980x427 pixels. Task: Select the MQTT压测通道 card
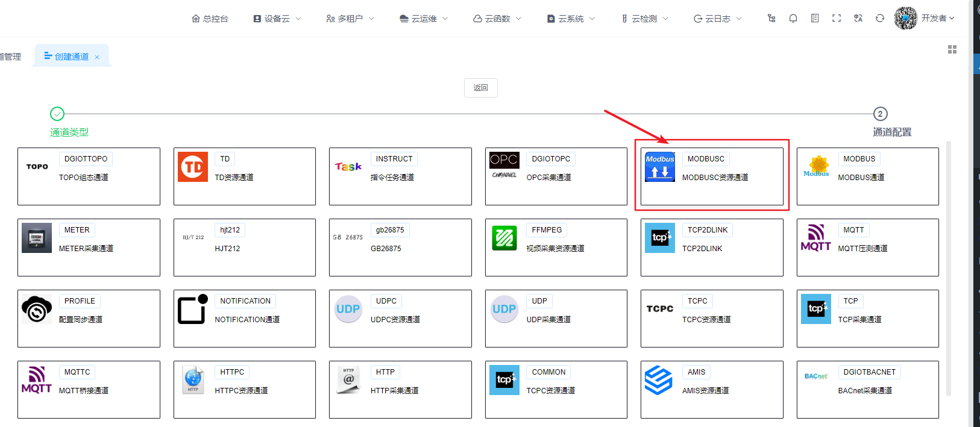867,248
